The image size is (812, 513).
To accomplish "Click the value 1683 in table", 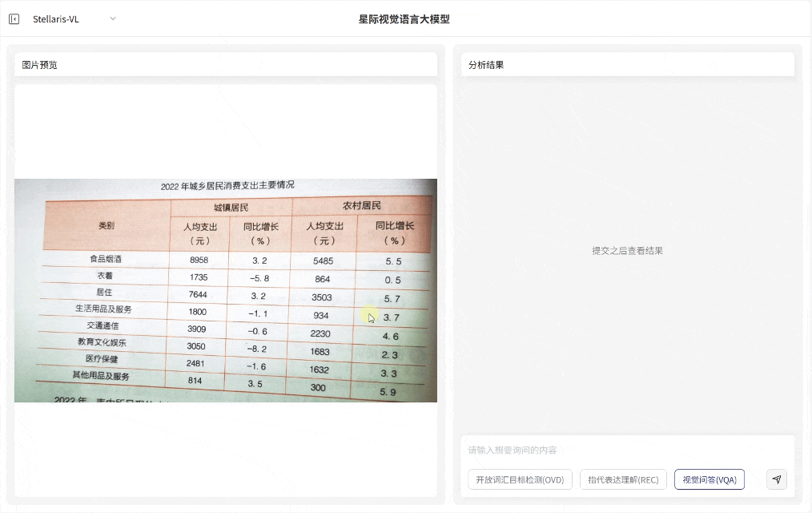I will tap(320, 351).
